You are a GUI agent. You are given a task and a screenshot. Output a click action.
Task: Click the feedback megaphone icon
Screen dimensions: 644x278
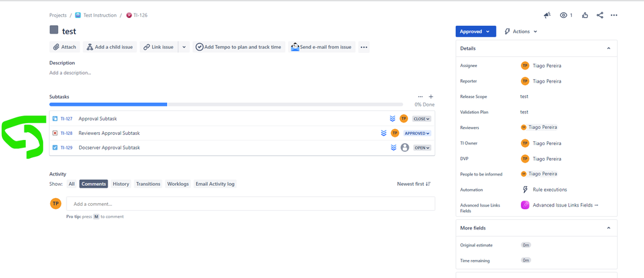coord(547,15)
